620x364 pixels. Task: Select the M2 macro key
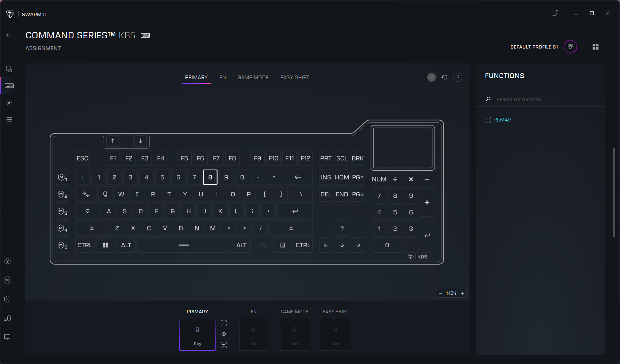click(63, 194)
